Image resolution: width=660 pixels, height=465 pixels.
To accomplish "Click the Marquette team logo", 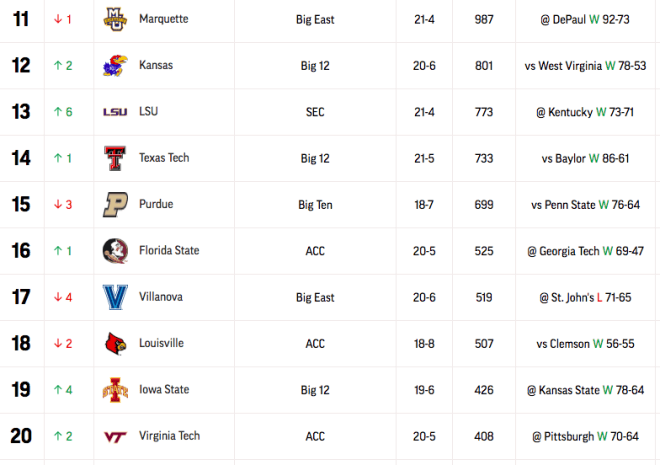I will 115,19.
